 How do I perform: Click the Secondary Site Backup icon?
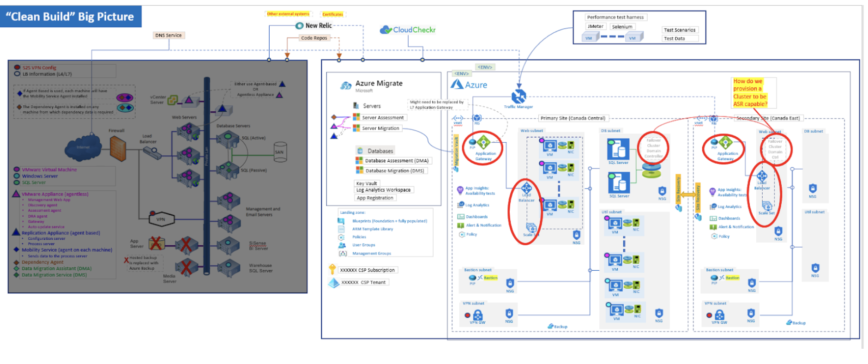pos(789,322)
